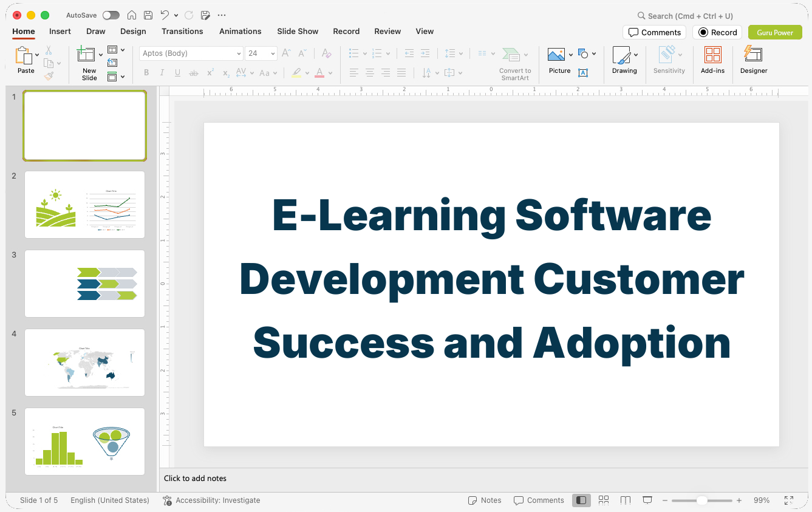Toggle Italic formatting
The width and height of the screenshot is (812, 512).
(x=162, y=73)
